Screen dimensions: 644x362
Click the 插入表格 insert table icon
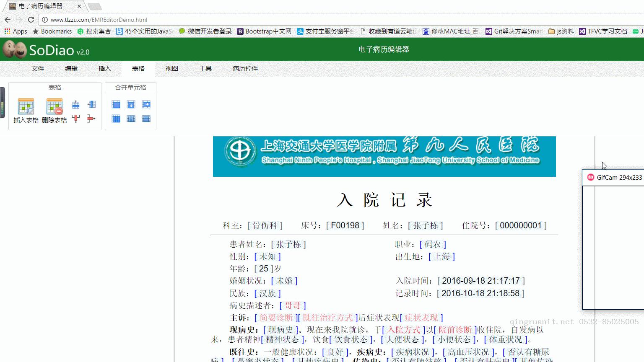(x=26, y=107)
